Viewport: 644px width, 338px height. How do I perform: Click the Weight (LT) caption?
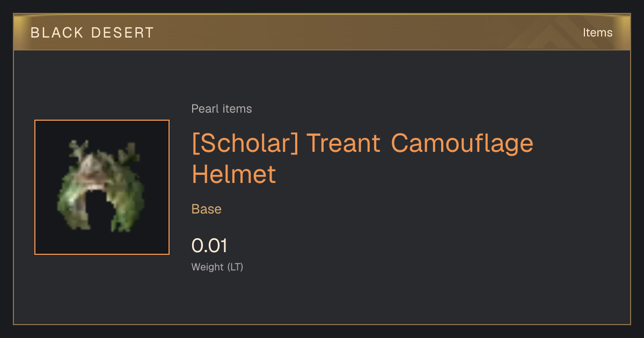tap(217, 267)
